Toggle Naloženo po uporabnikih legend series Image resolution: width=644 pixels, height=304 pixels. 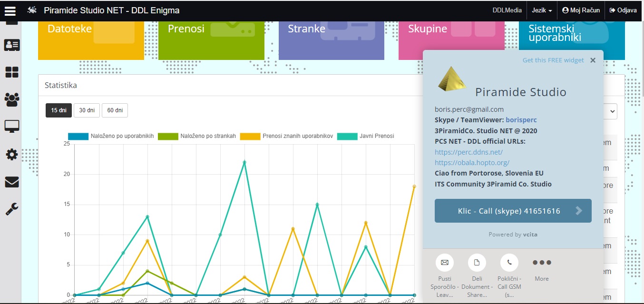point(111,137)
